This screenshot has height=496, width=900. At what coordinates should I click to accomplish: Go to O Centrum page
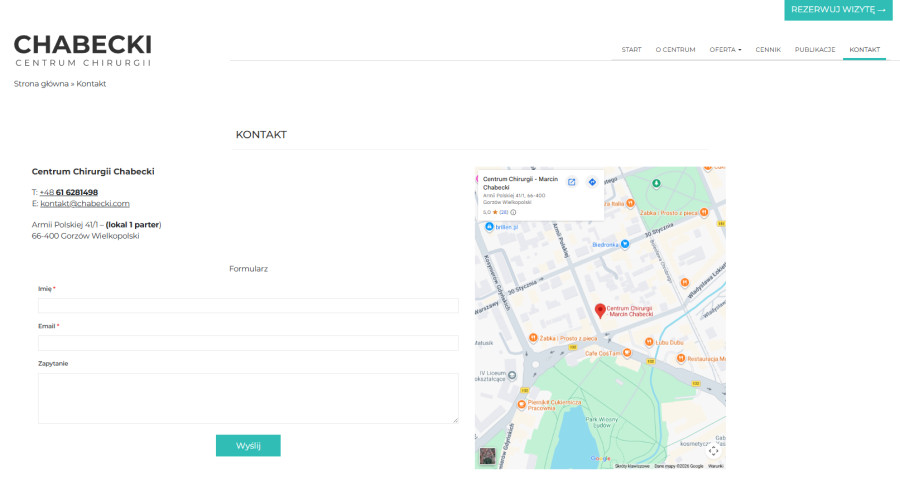(x=675, y=49)
